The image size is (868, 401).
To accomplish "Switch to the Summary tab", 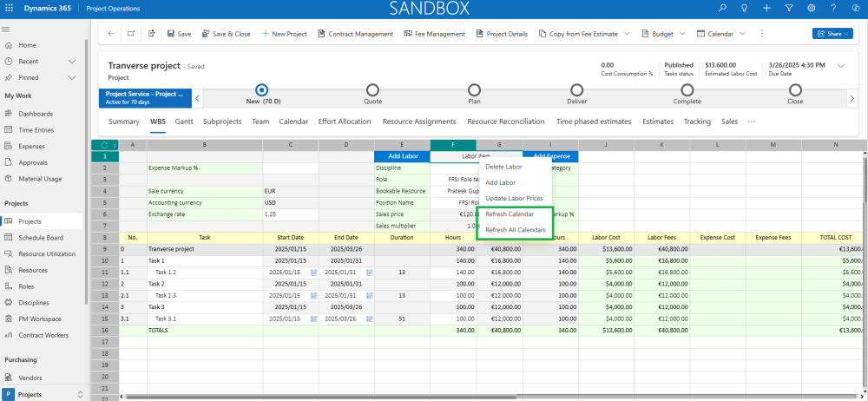I will pyautogui.click(x=124, y=122).
